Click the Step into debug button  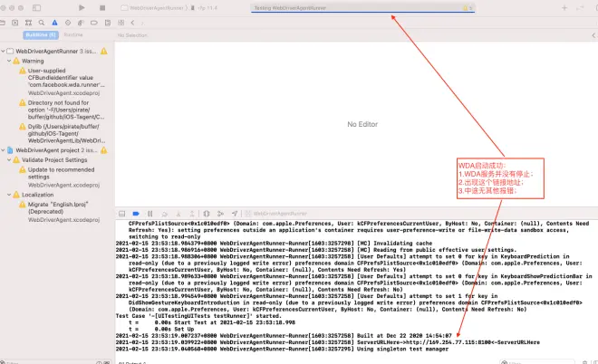tap(178, 214)
